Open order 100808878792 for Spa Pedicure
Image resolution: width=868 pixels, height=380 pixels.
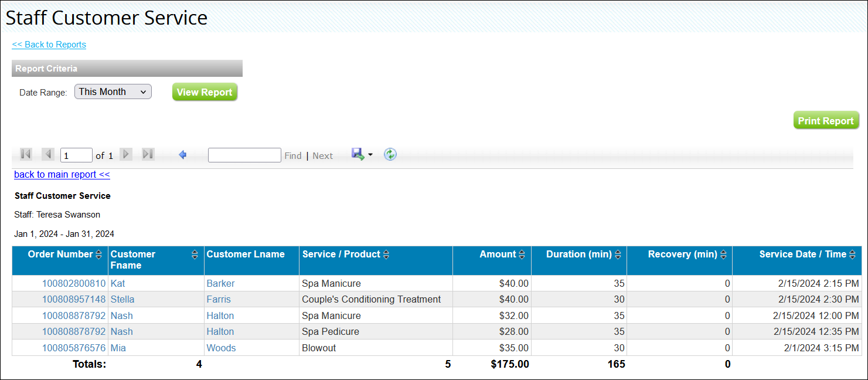(74, 331)
